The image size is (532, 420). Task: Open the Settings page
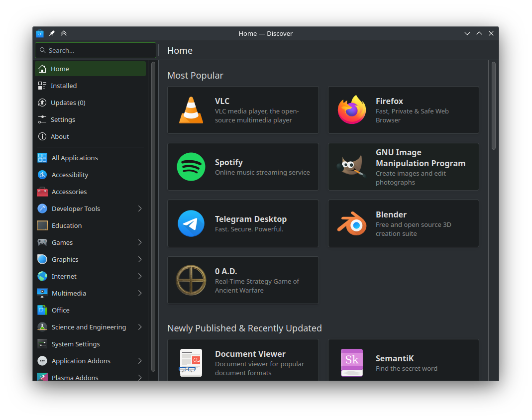click(90, 120)
